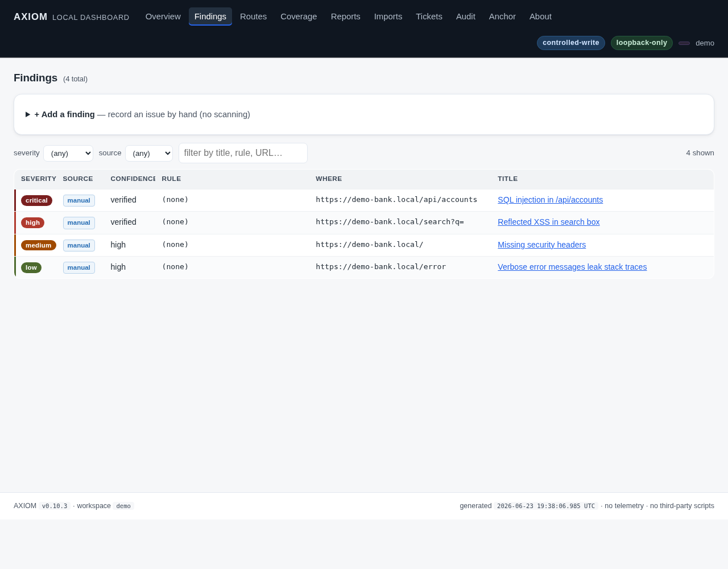Click the (4 total) findings count
Viewport: 728px width, 569px height.
click(x=75, y=79)
